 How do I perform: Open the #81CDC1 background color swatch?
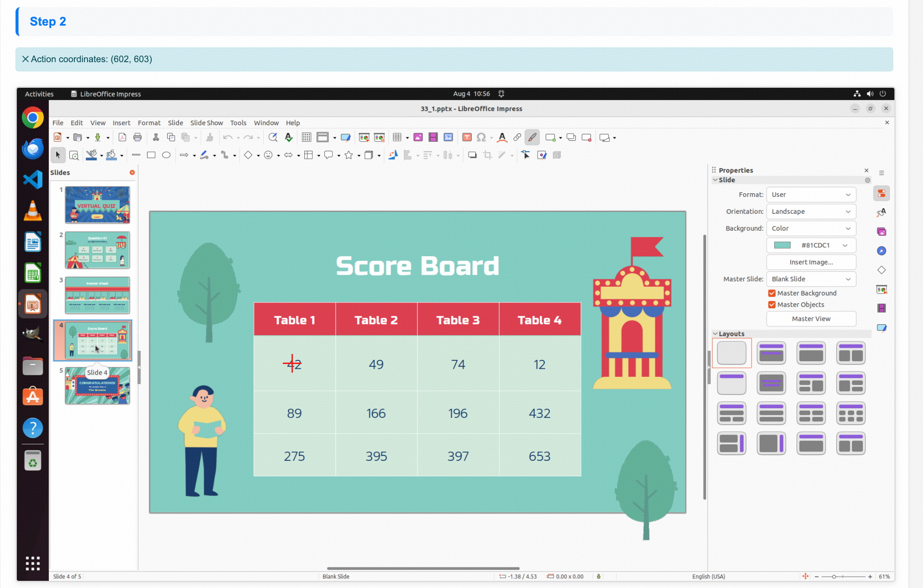tap(811, 245)
